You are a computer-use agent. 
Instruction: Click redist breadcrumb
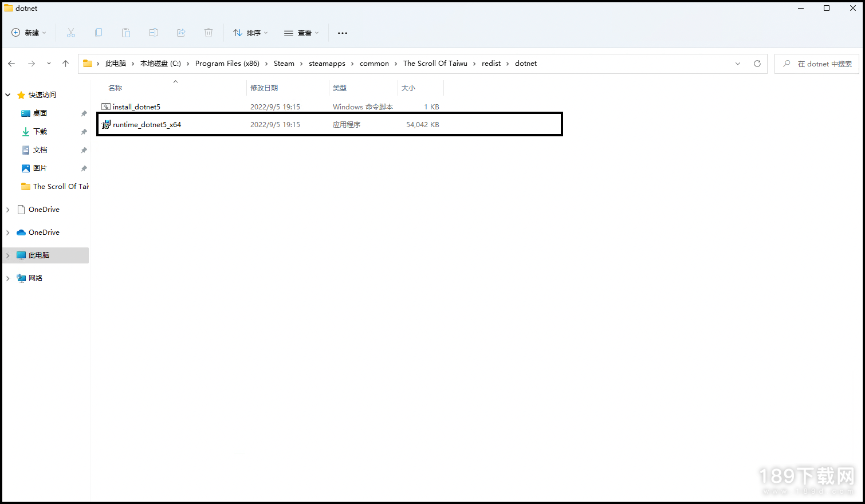tap(492, 64)
